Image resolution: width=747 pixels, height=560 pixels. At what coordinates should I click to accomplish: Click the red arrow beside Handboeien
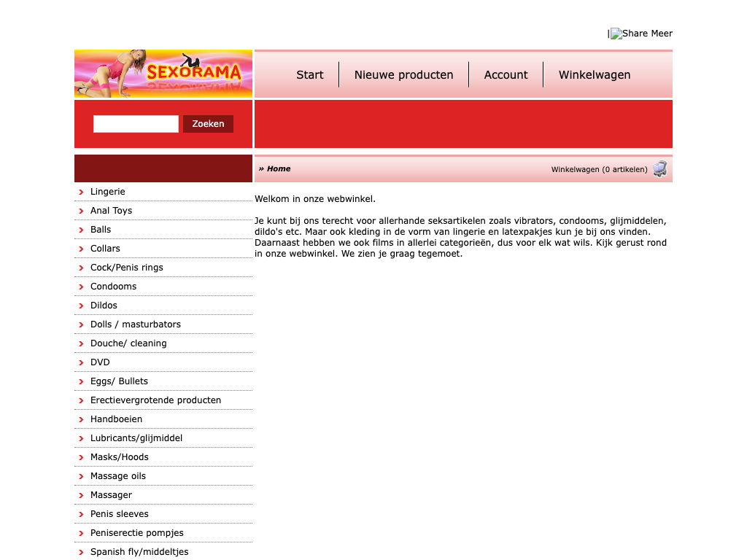81,419
